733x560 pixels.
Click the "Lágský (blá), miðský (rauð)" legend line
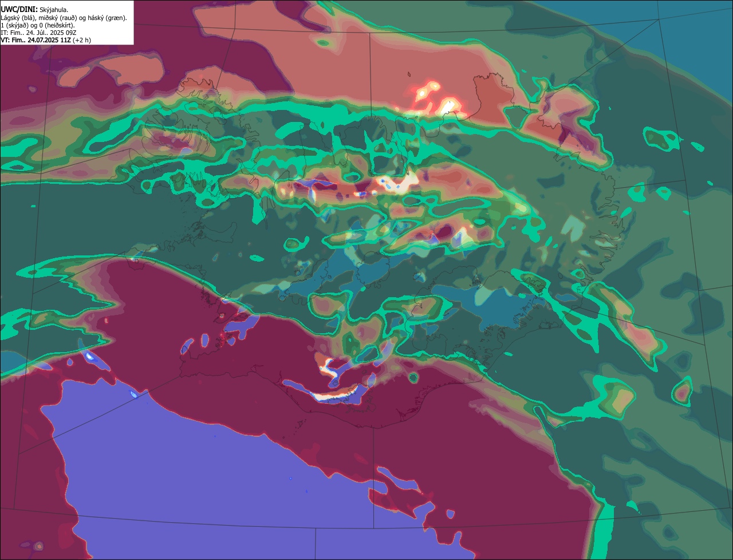64,18
